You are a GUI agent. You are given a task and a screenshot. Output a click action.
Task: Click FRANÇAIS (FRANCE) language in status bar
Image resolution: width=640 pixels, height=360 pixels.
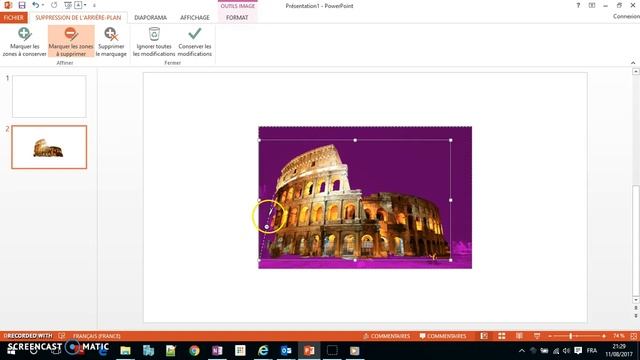[x=97, y=336]
